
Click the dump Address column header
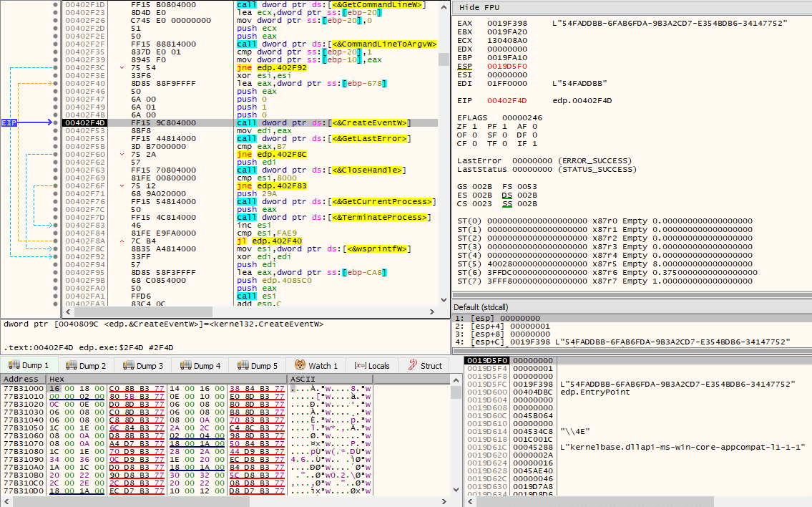[x=24, y=379]
